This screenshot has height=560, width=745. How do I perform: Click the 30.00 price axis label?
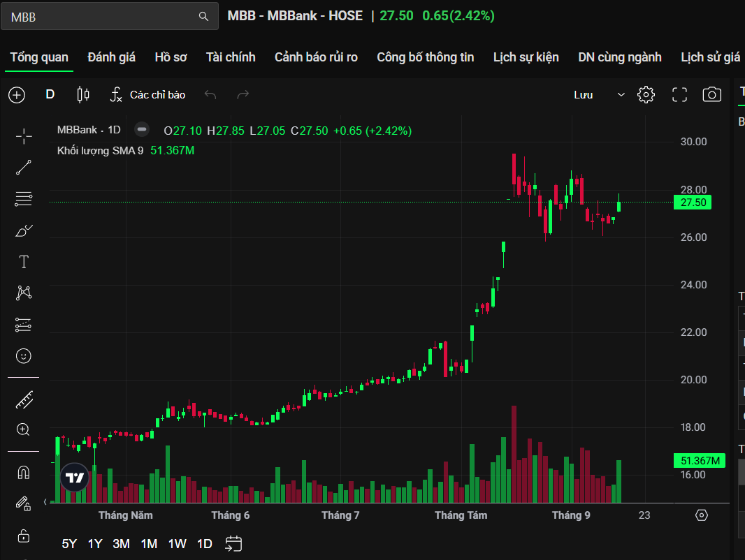click(694, 142)
